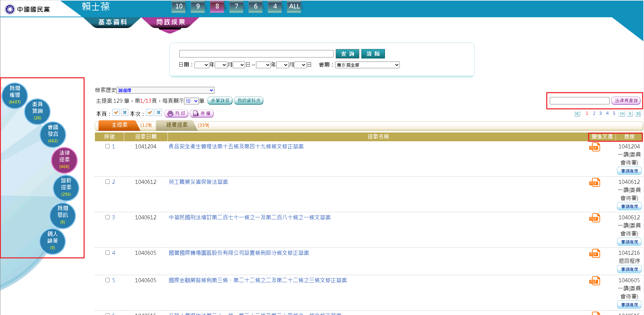Switch to the 連署提案 tab

[x=177, y=125]
